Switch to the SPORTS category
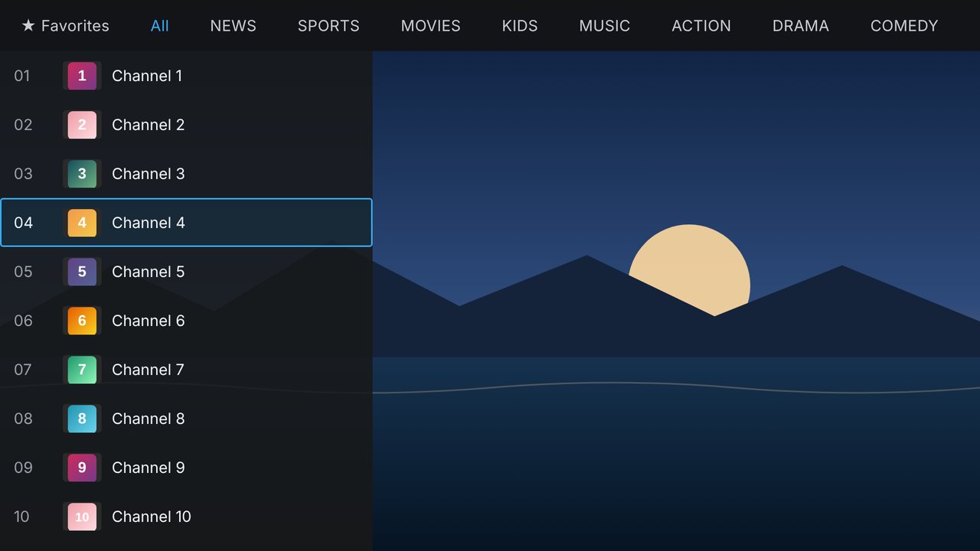 point(328,26)
